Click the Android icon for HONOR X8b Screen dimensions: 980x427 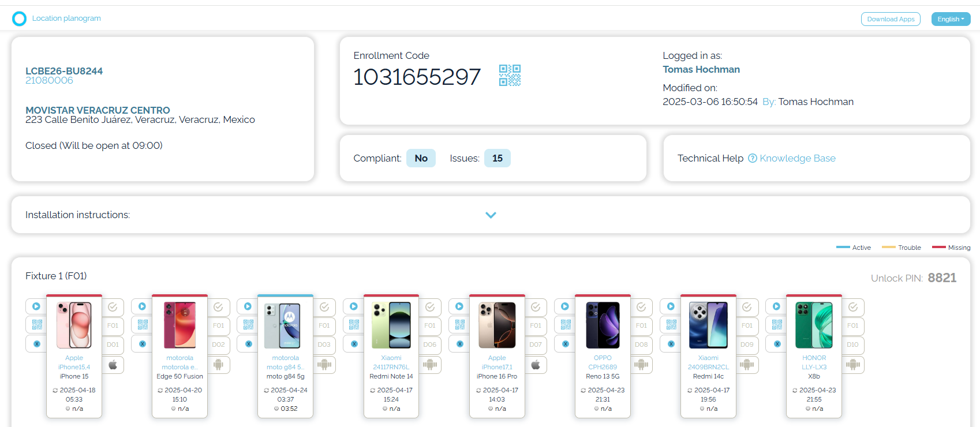click(x=853, y=365)
